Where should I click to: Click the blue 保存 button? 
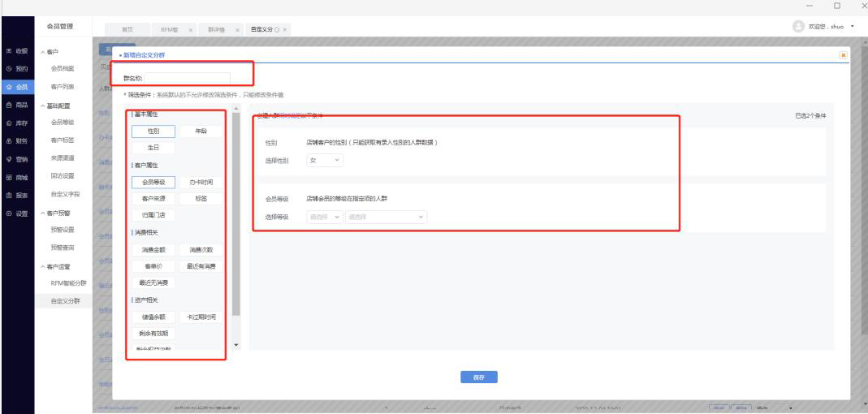coord(478,377)
